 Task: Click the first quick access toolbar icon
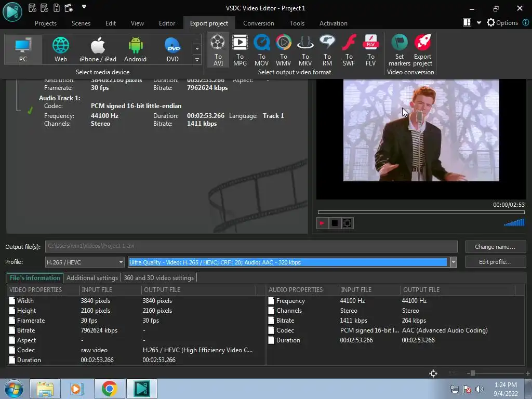(32, 7)
